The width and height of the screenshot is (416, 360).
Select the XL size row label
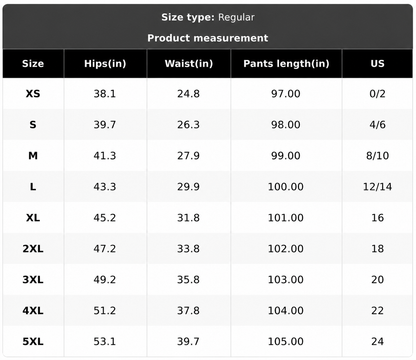33,218
